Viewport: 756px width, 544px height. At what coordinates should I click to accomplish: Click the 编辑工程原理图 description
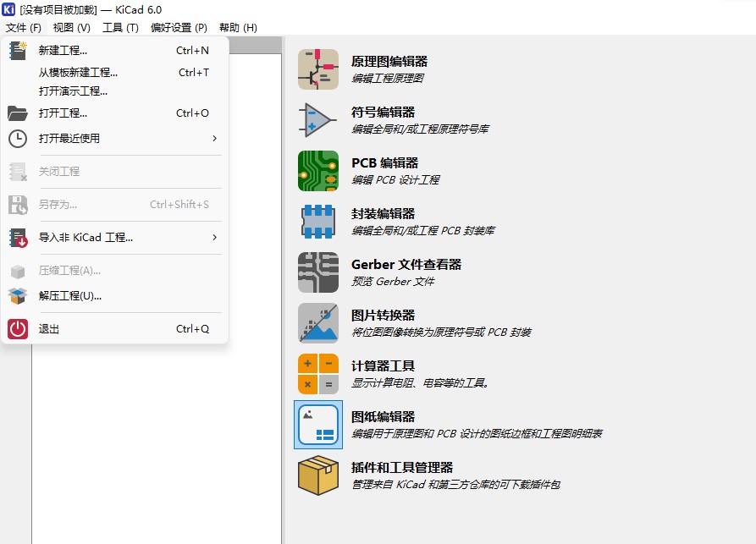tap(388, 79)
